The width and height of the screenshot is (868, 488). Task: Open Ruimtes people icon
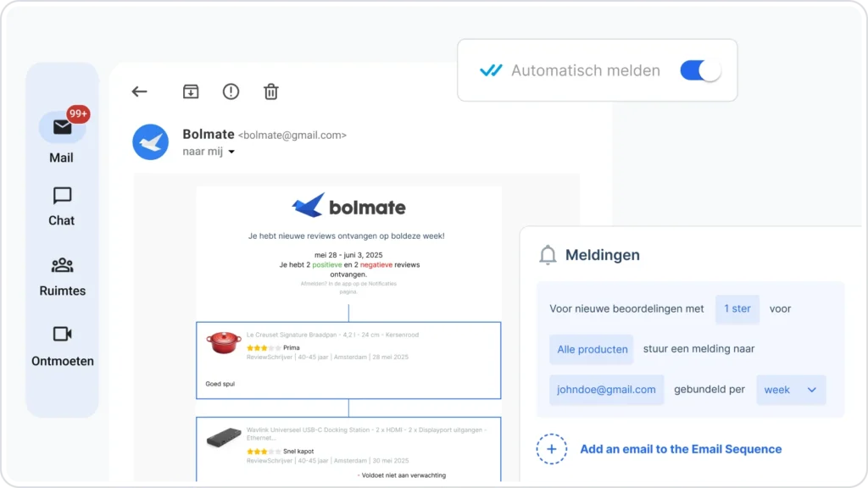click(x=62, y=265)
